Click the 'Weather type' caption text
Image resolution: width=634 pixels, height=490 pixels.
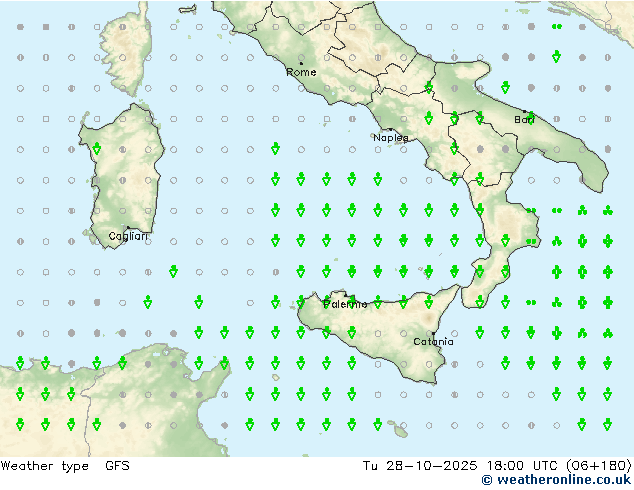pyautogui.click(x=44, y=466)
